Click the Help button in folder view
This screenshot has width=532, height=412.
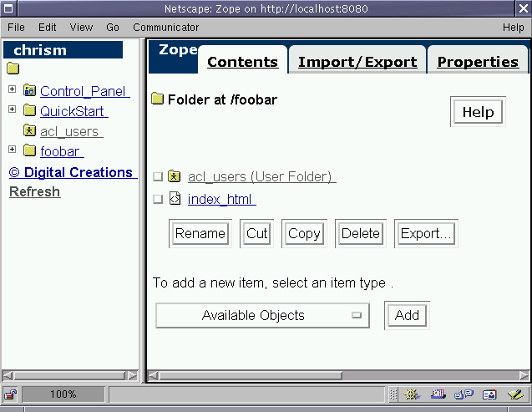[478, 112]
